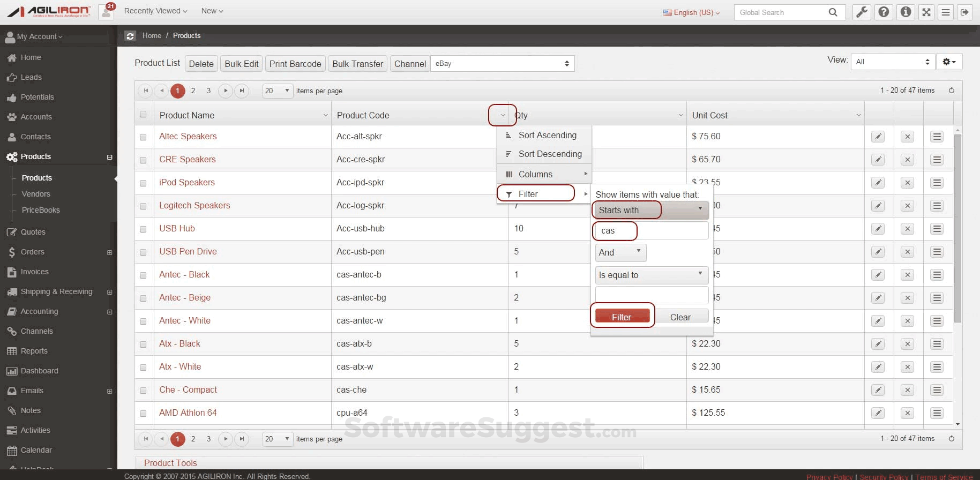
Task: Click the Bulk Edit button
Action: [x=241, y=64]
